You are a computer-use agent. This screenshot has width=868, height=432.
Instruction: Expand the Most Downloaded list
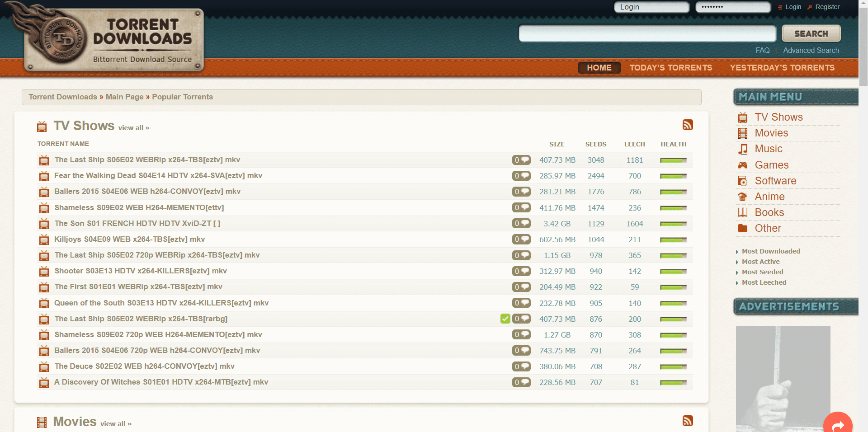coord(770,251)
